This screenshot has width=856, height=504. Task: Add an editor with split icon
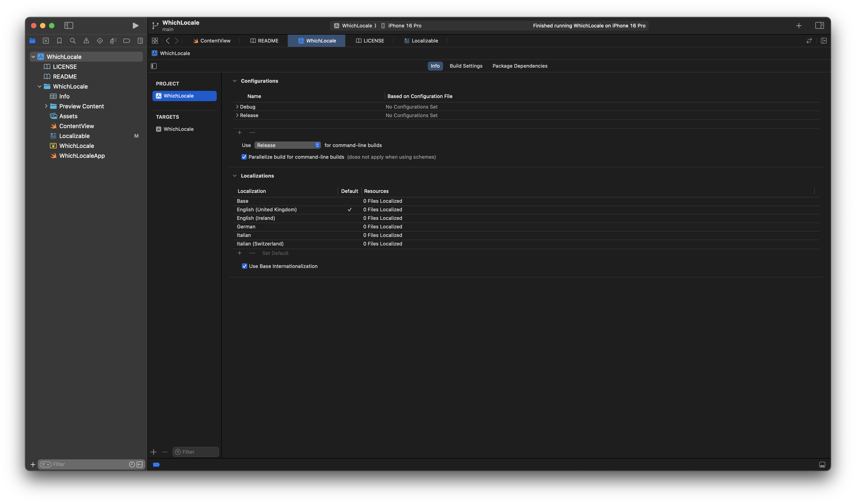click(x=824, y=41)
